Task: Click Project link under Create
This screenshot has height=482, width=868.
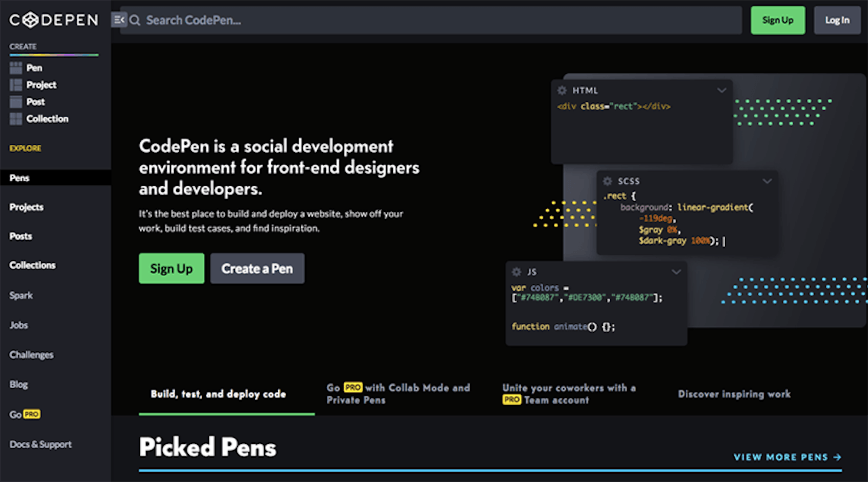Action: [x=41, y=85]
